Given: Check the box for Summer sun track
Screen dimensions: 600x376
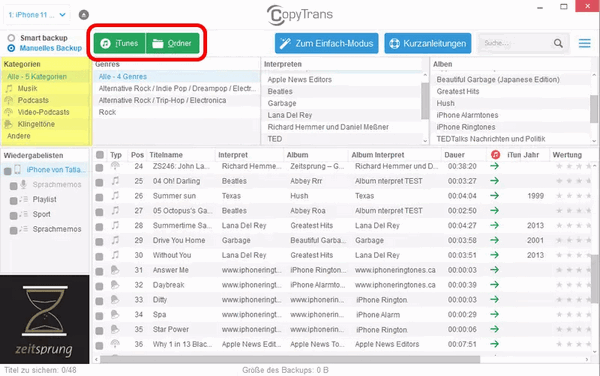Looking at the screenshot, I should pyautogui.click(x=99, y=197).
